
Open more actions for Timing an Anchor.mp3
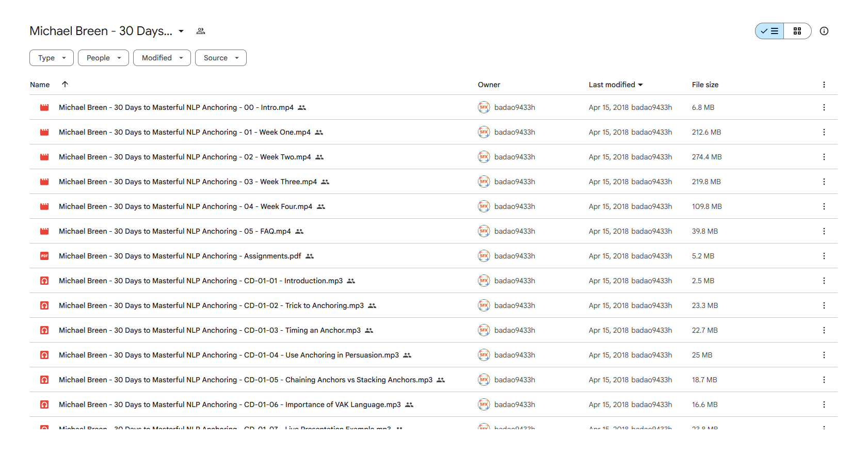[824, 330]
